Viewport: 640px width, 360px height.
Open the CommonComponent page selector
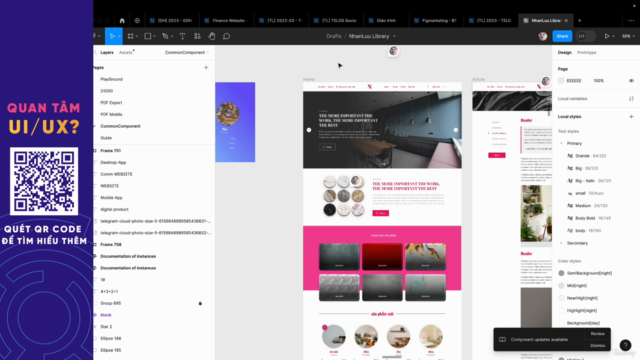(187, 53)
